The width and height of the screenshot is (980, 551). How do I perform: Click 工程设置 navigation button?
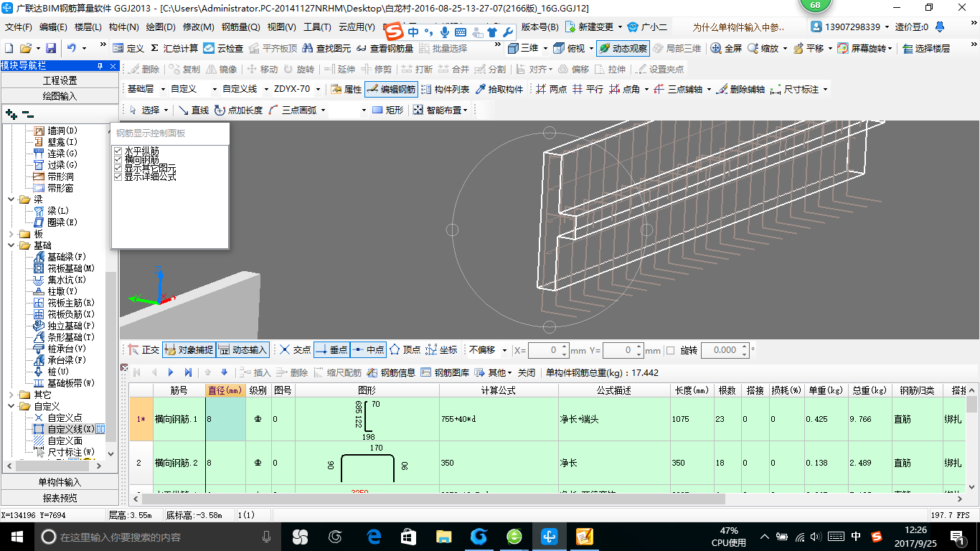pos(60,80)
